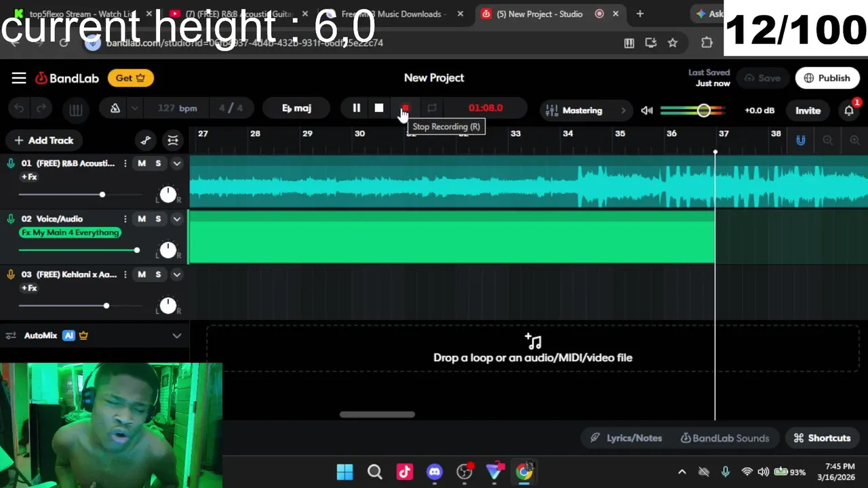Open the E♭ maj key selector
This screenshot has width=868, height=488.
(x=296, y=108)
